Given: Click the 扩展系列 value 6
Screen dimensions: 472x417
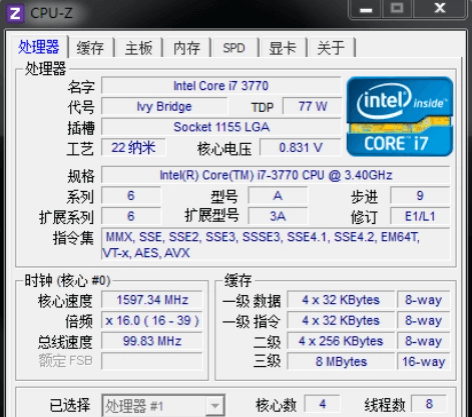Looking at the screenshot, I should 131,216.
